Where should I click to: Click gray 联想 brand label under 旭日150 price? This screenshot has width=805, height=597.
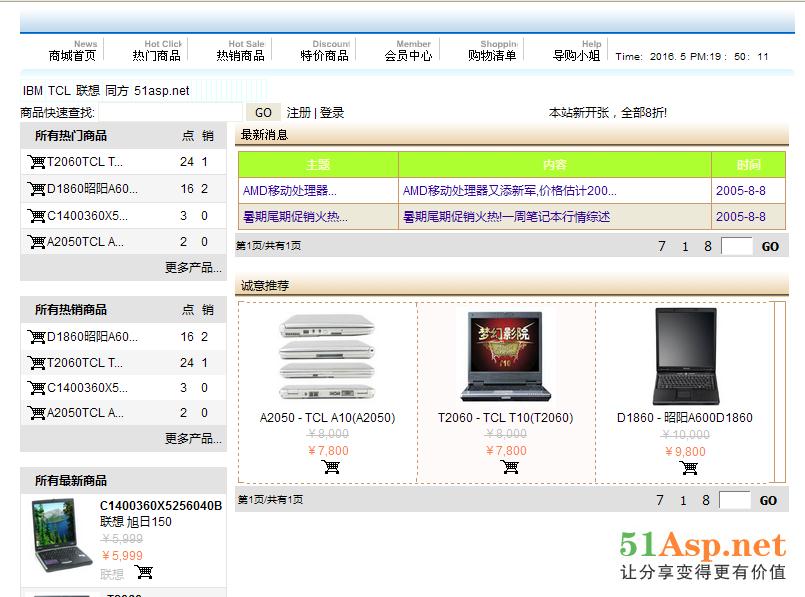click(112, 574)
